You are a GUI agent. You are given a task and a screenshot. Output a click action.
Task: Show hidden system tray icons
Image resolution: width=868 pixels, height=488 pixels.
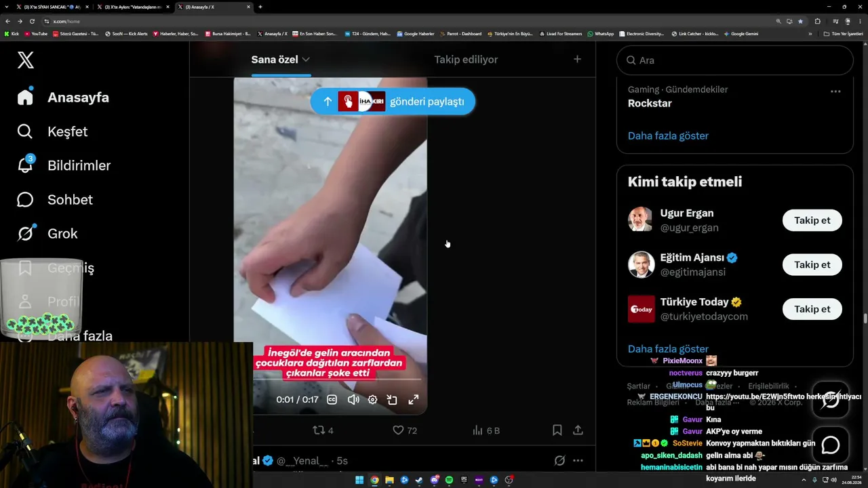(x=804, y=480)
